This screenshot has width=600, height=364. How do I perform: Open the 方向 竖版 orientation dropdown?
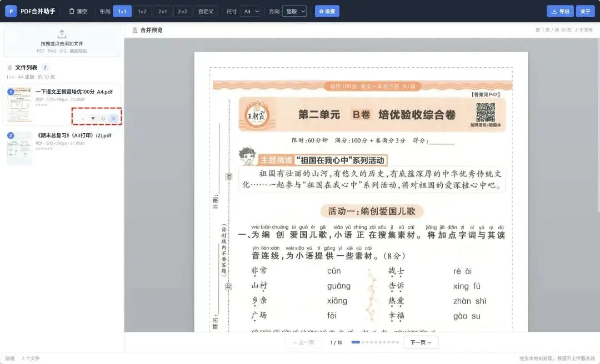tap(294, 11)
